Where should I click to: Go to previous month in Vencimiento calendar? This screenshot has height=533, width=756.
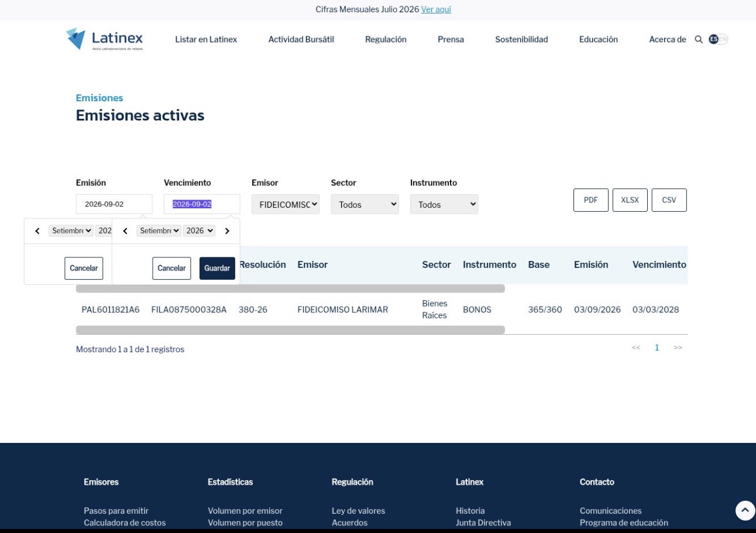click(125, 231)
